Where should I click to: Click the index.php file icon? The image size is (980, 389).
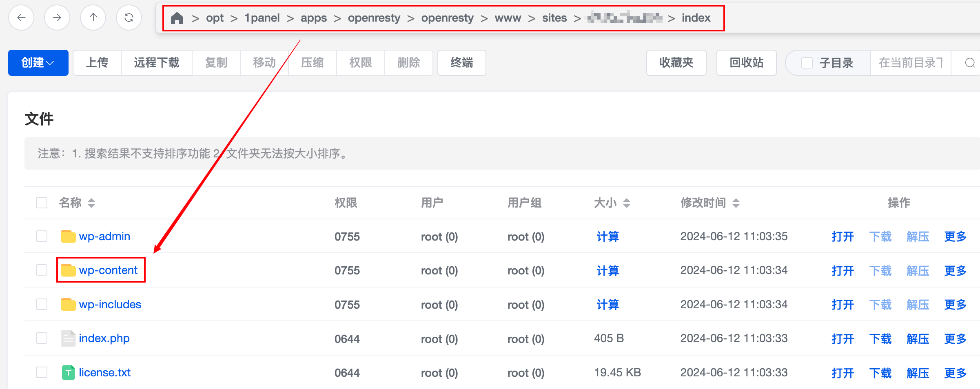[68, 338]
